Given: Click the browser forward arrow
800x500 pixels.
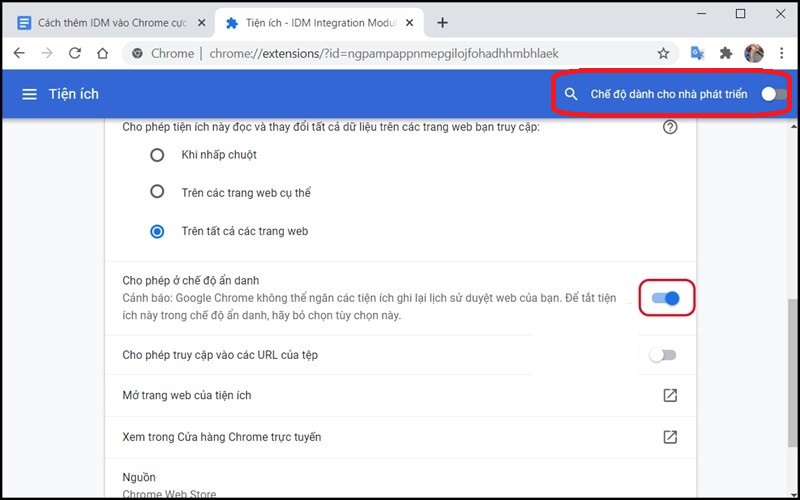Looking at the screenshot, I should pyautogui.click(x=47, y=53).
